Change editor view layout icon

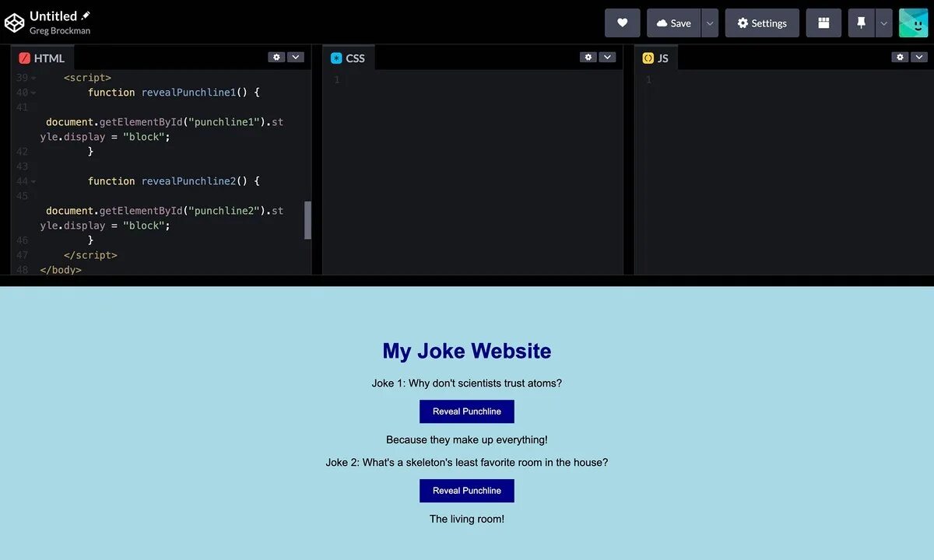pyautogui.click(x=823, y=23)
